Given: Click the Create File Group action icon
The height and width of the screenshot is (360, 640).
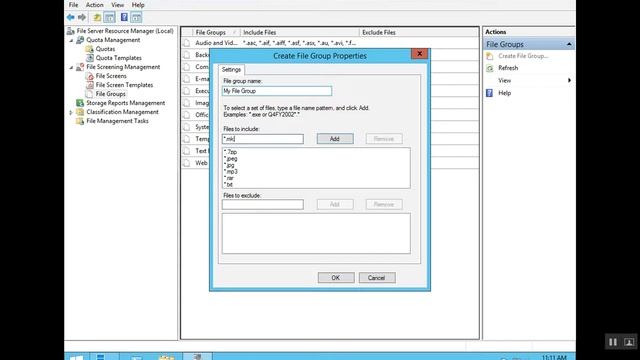Looking at the screenshot, I should (x=490, y=56).
